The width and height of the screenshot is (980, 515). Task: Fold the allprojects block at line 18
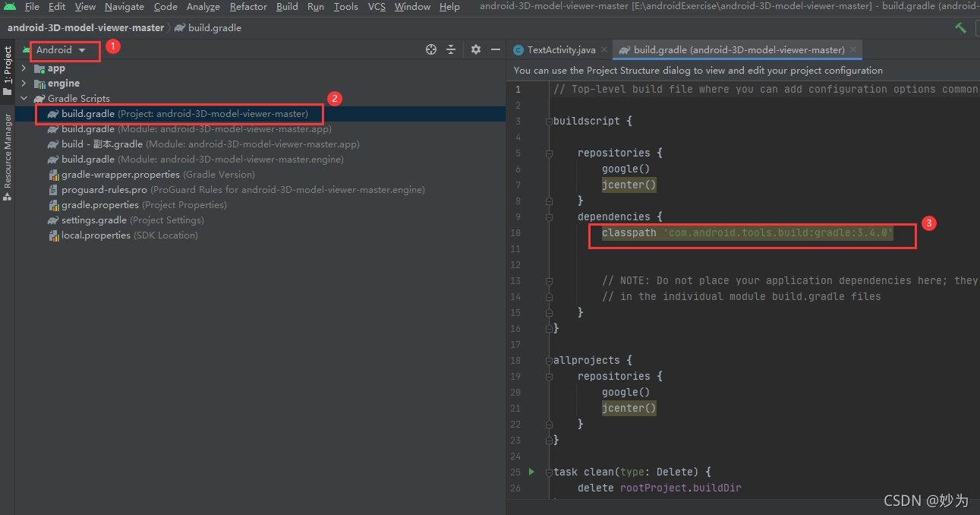tap(549, 361)
